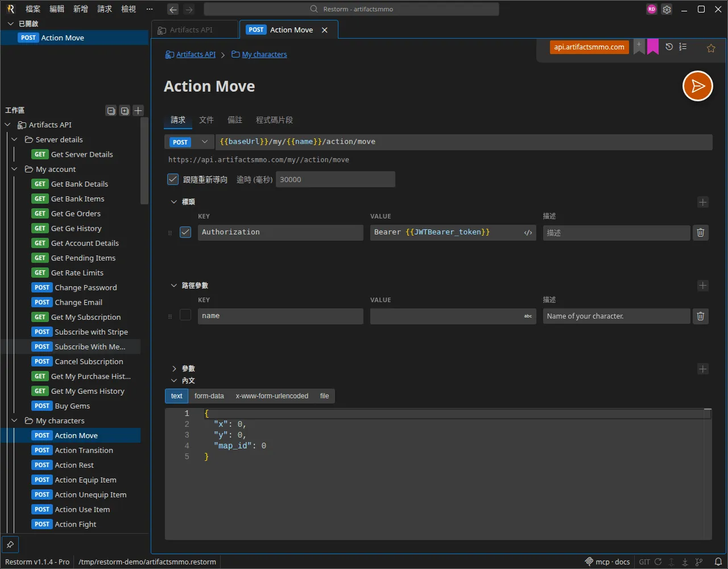
Task: Navigate forward with the right arrow
Action: (x=189, y=9)
